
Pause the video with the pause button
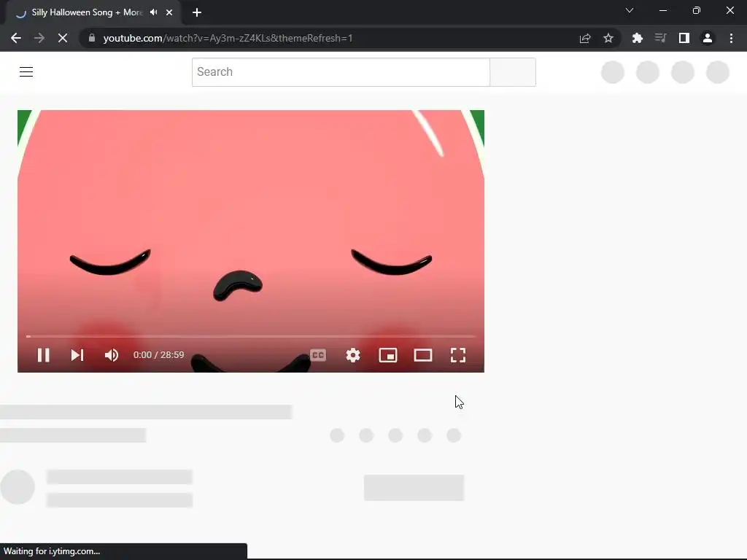(x=43, y=355)
